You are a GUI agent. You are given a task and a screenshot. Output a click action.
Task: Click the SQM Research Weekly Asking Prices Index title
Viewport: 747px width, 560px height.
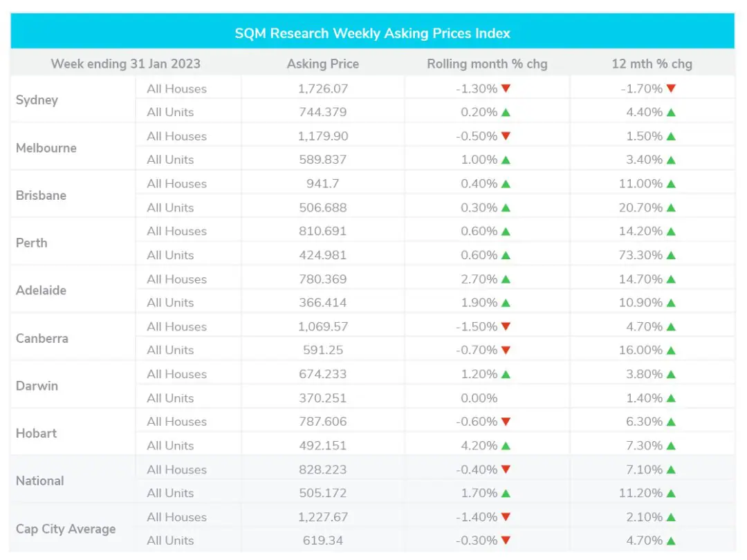(372, 33)
